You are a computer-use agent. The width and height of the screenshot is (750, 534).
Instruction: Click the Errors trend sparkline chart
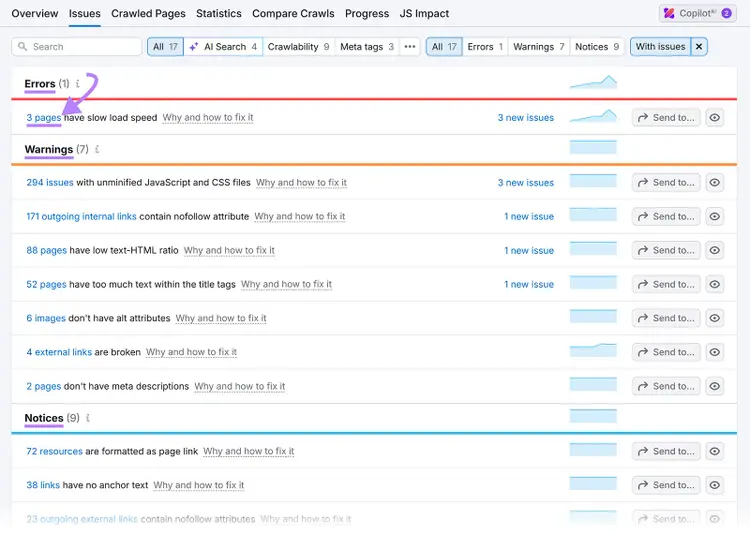coord(593,82)
